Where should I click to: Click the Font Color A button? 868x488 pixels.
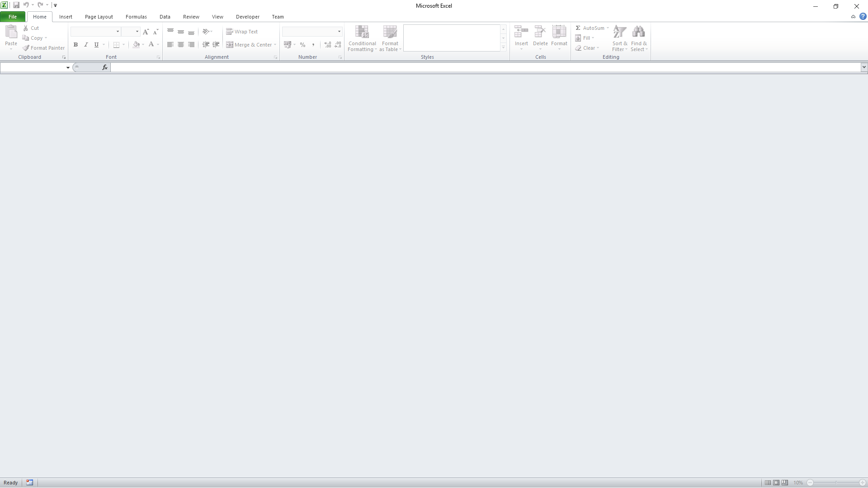coord(151,45)
